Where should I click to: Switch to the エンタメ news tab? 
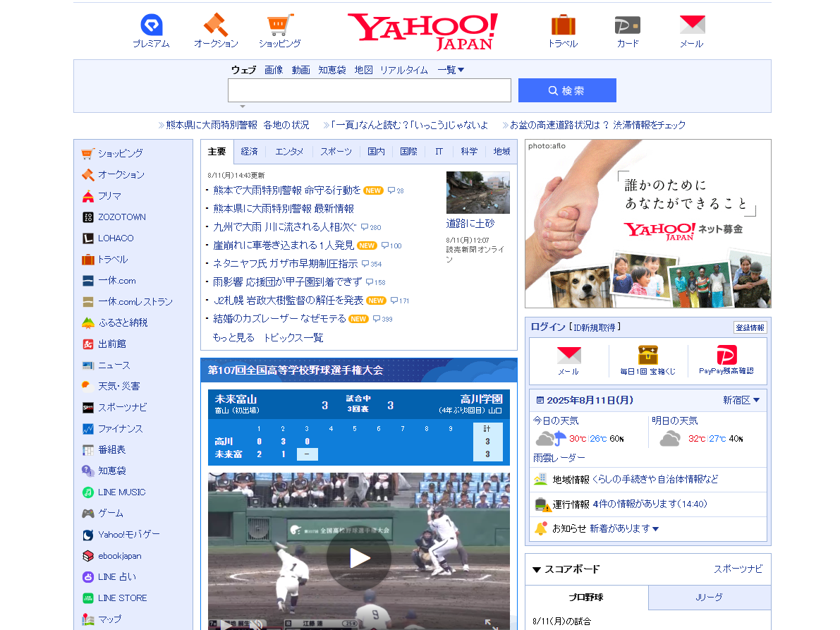pos(288,151)
